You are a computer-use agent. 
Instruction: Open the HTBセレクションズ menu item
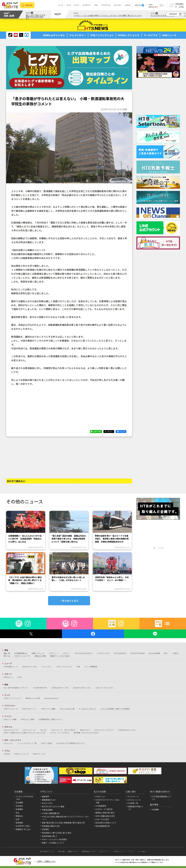tap(129, 35)
